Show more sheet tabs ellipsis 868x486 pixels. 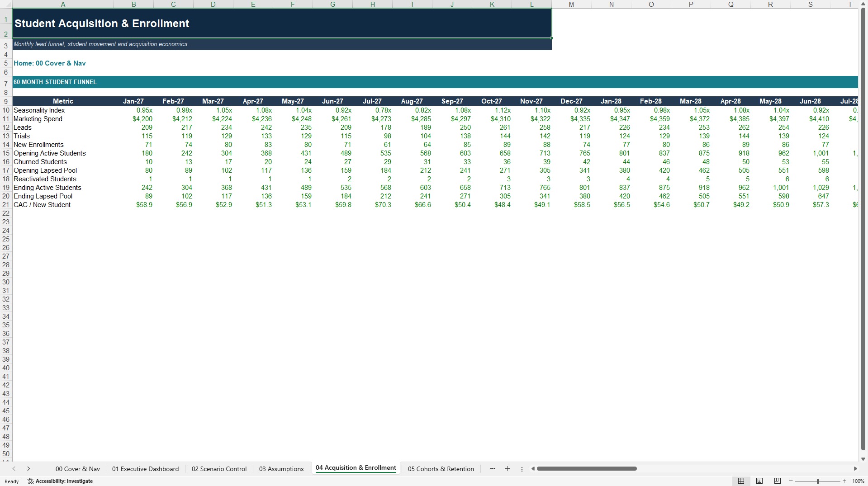(x=493, y=469)
